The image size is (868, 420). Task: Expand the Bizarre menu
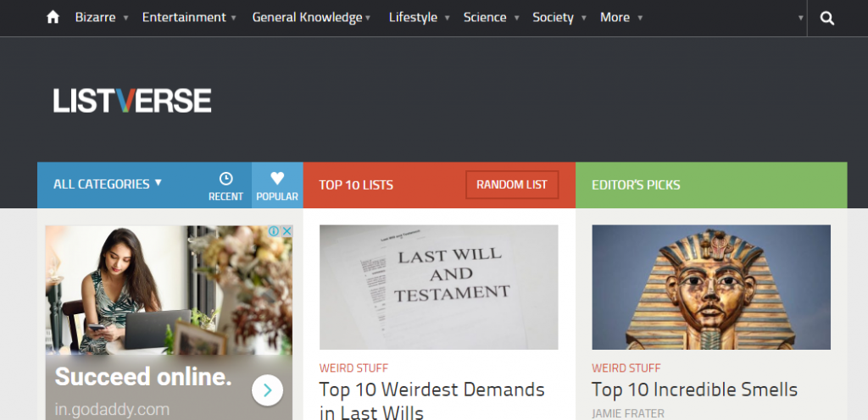pyautogui.click(x=101, y=18)
